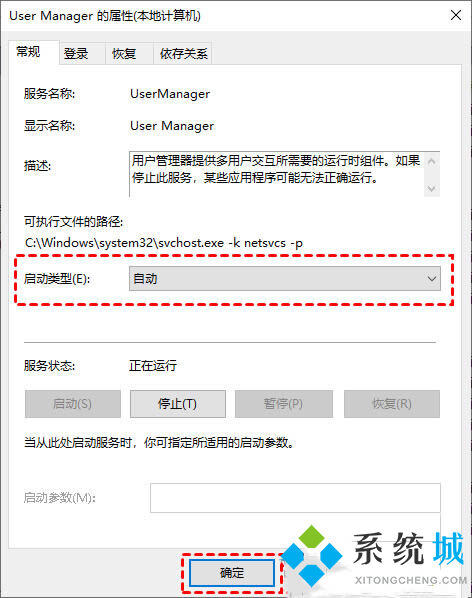Click the 正在运行 status text
The height and width of the screenshot is (598, 472).
153,366
